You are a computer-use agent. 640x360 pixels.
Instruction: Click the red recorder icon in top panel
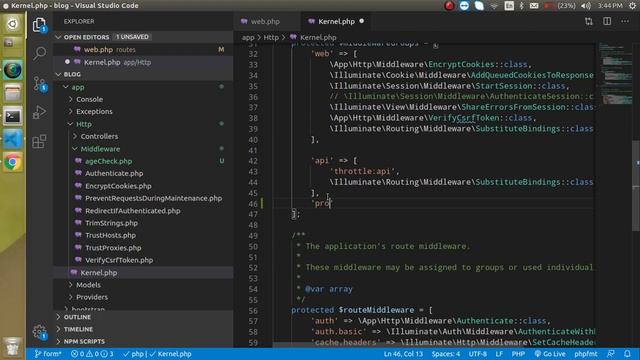tap(449, 6)
